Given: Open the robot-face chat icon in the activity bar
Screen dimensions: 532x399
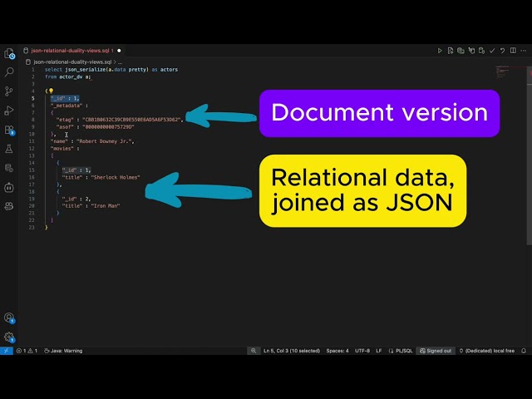Looking at the screenshot, I should coord(9,187).
